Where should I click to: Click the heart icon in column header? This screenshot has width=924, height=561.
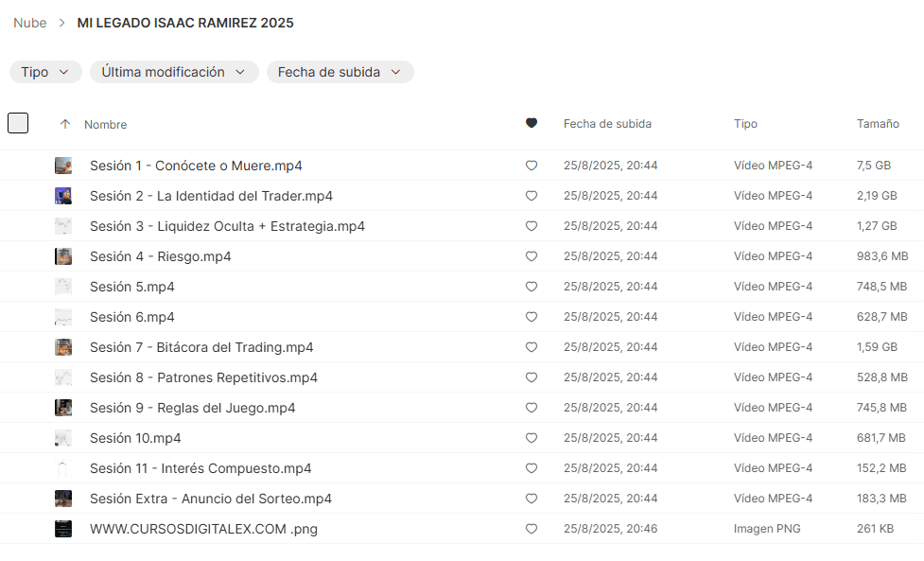click(x=532, y=123)
